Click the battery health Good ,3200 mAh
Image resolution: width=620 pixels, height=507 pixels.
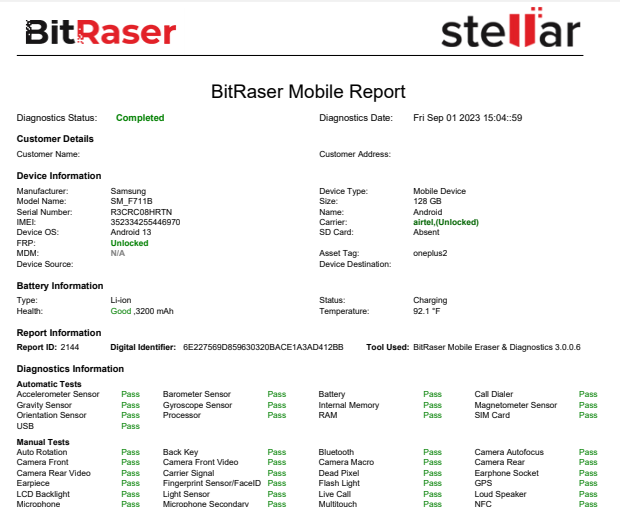point(142,311)
